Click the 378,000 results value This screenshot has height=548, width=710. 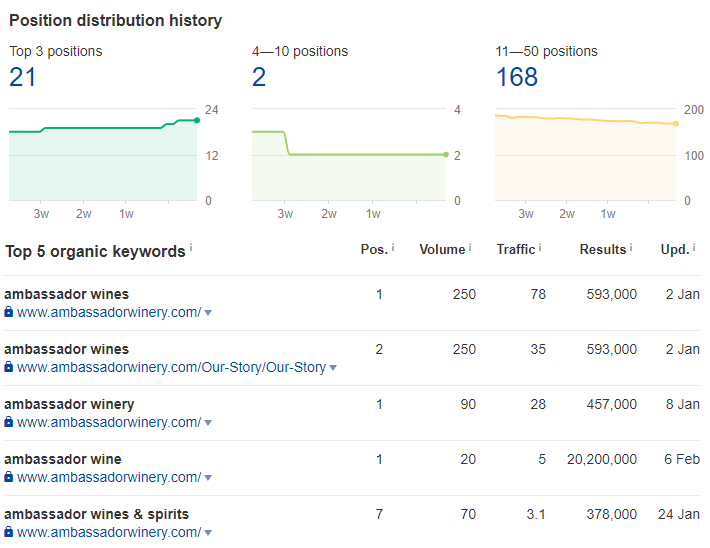pyautogui.click(x=612, y=514)
